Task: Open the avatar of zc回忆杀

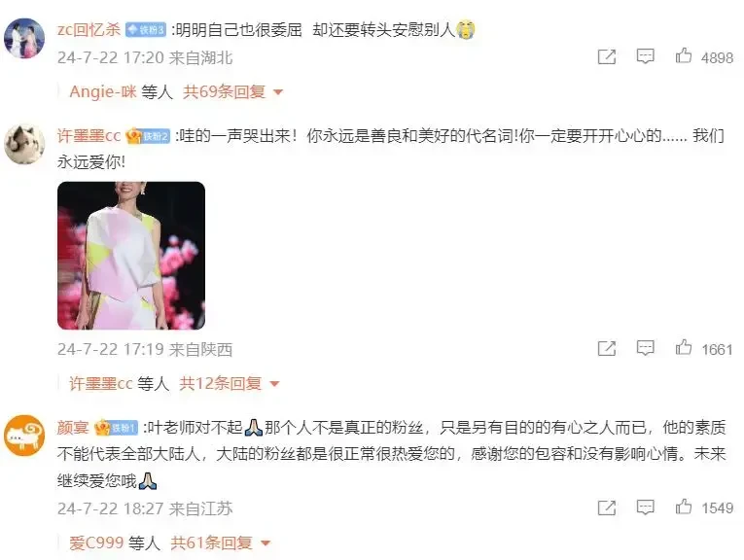Action: 24,38
